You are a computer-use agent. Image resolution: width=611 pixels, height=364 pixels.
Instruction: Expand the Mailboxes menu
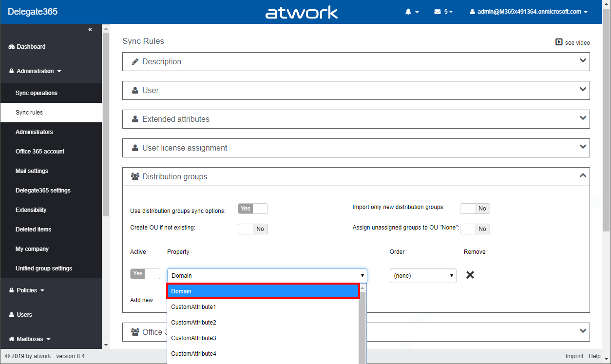[30, 339]
